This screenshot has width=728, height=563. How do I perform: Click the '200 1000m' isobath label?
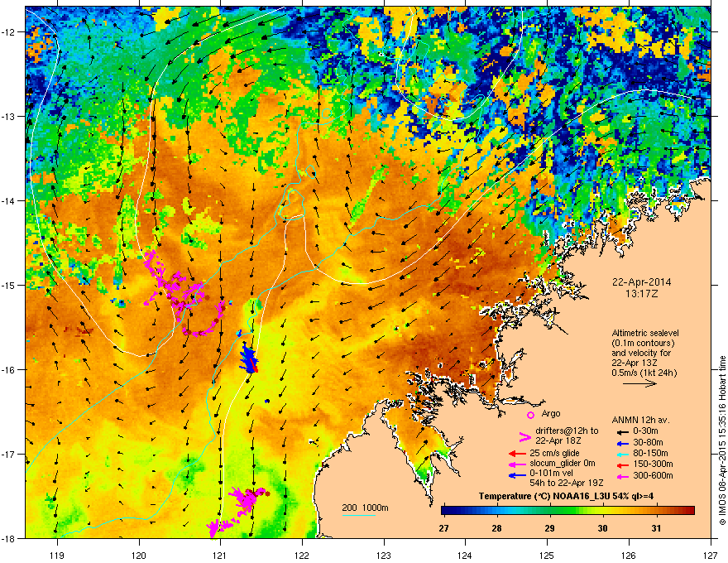pyautogui.click(x=365, y=508)
